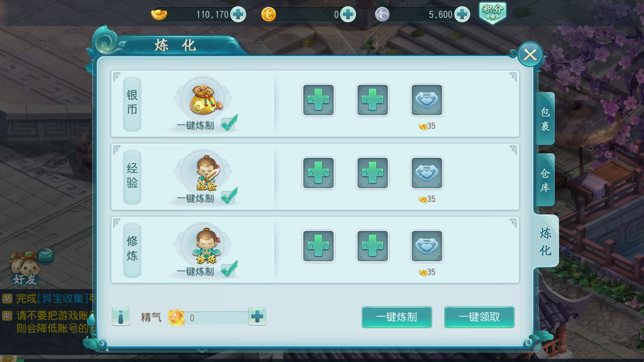
Task: Toggle 一键炼制 checkbox for 修炼
Action: click(229, 269)
